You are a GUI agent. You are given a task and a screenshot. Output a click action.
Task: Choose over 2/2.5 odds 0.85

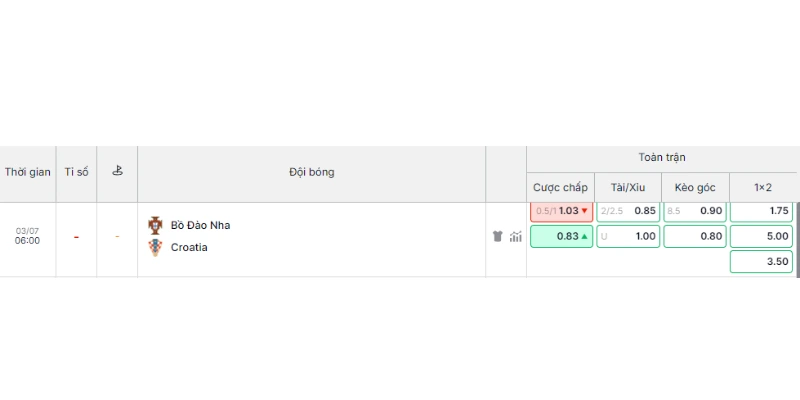[x=628, y=212]
